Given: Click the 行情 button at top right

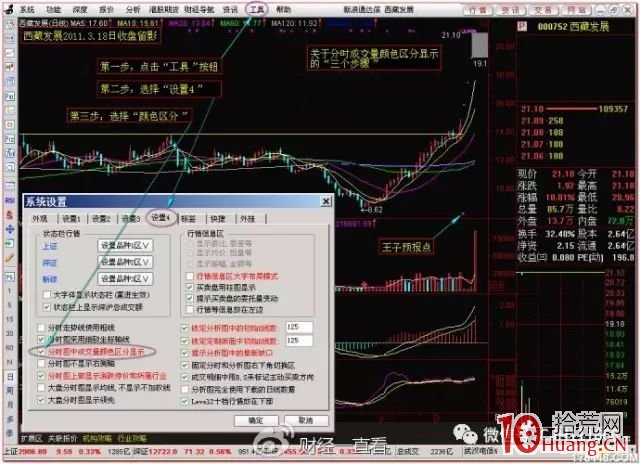Looking at the screenshot, I should click(x=477, y=9).
